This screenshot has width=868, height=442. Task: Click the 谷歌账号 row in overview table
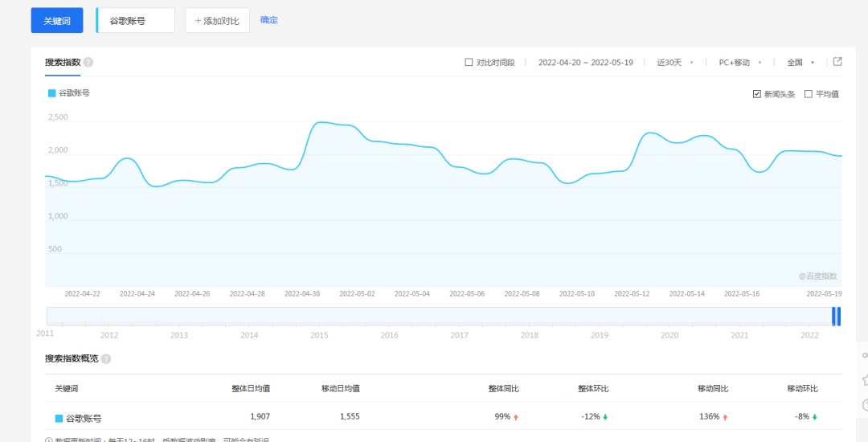point(444,416)
